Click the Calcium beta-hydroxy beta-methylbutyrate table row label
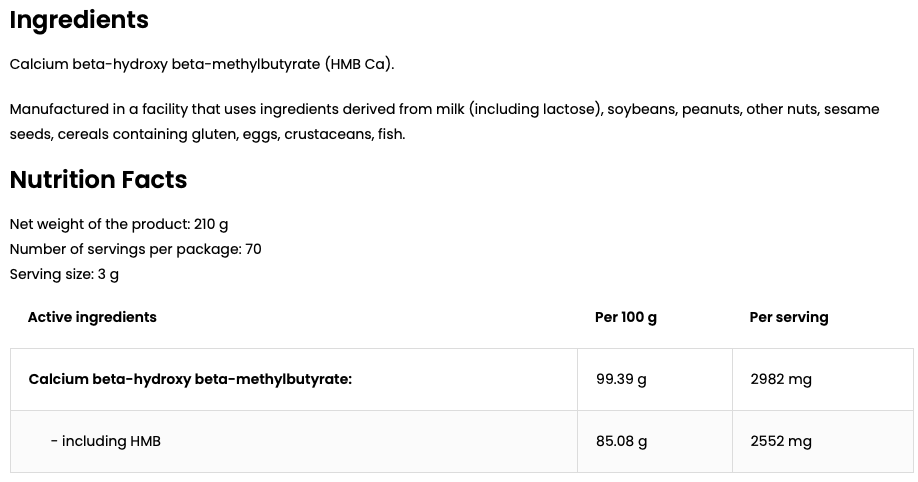Screen dimensions: 918x482 pyautogui.click(x=190, y=380)
